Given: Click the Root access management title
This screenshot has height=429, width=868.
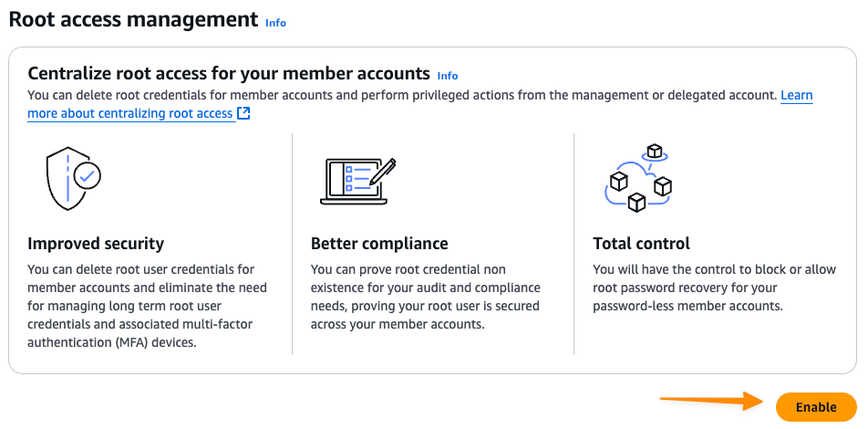Looking at the screenshot, I should (x=133, y=18).
